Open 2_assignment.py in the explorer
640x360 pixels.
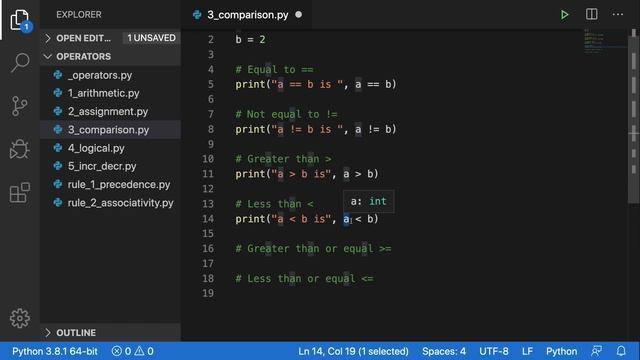[x=110, y=111]
